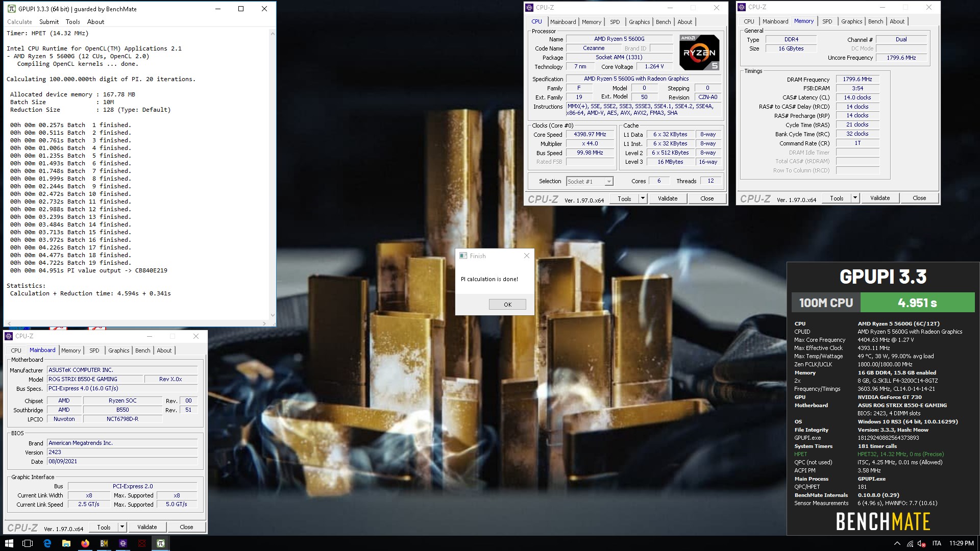Image resolution: width=980 pixels, height=551 pixels.
Task: Open About tab in CPU window
Action: [x=685, y=22]
